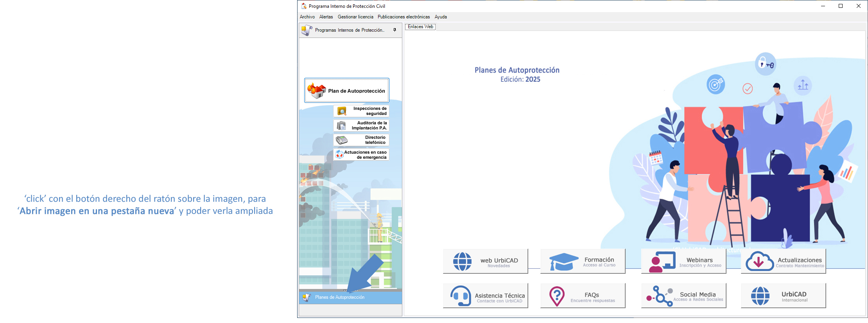Open FAQs Encuentre respuestas
This screenshot has width=868, height=323.
point(583,296)
